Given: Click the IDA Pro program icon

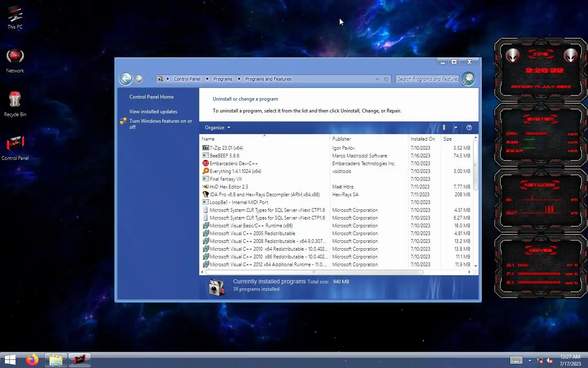Looking at the screenshot, I should point(206,194).
